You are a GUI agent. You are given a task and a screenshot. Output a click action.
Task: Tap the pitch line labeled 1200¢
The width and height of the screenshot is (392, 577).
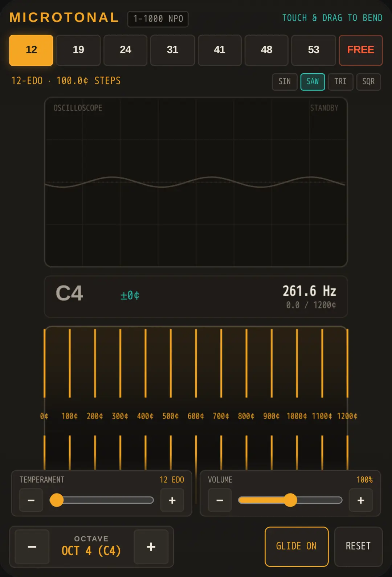pyautogui.click(x=347, y=363)
